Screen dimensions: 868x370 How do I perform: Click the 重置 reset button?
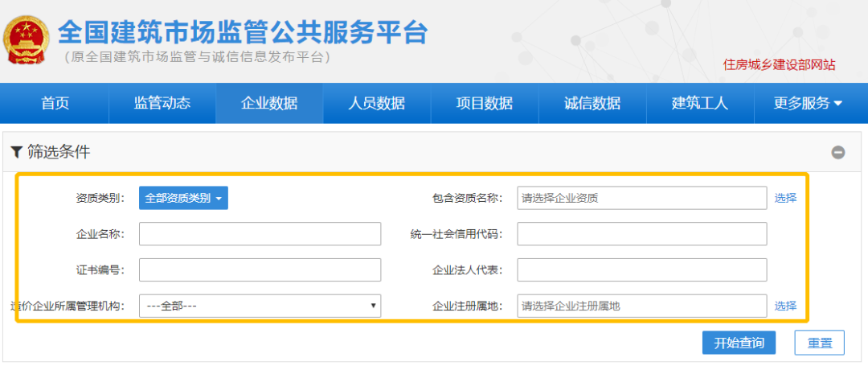pos(819,343)
